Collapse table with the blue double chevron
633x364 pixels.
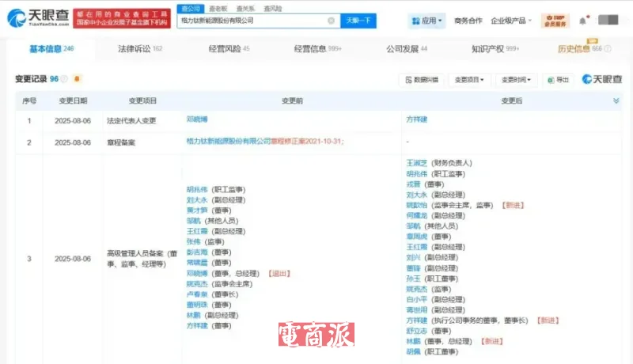coord(616,100)
